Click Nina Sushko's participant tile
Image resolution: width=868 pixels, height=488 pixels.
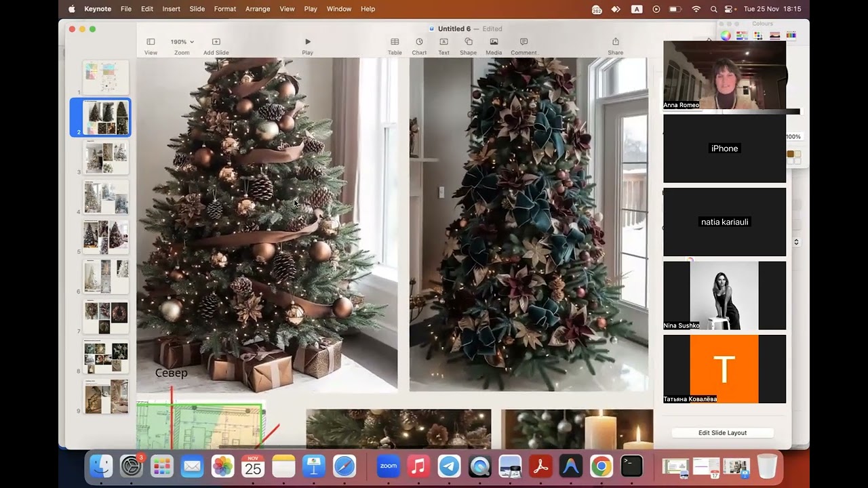click(x=724, y=296)
